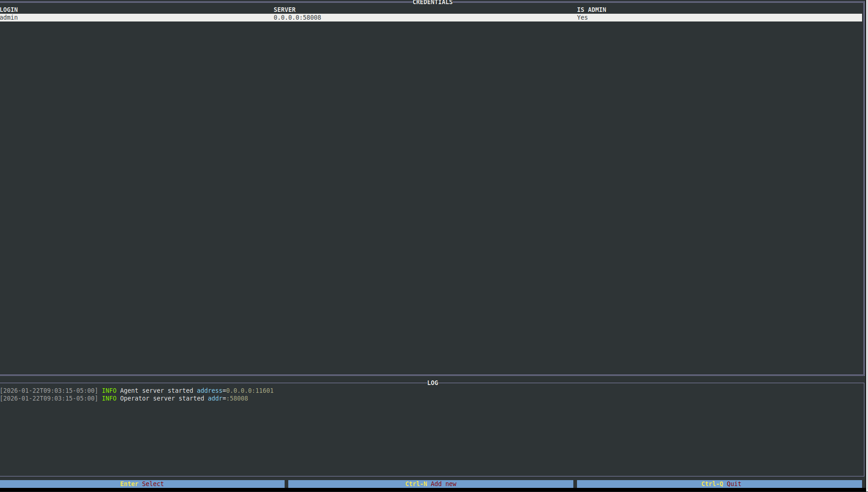Image resolution: width=868 pixels, height=492 pixels.
Task: Click the Operator server started message text
Action: [x=162, y=398]
